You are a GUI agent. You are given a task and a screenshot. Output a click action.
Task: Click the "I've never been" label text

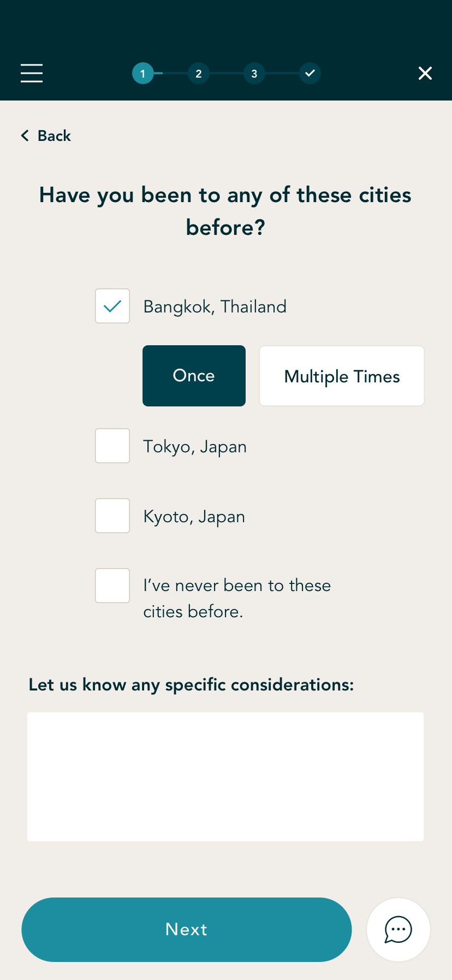tap(237, 598)
